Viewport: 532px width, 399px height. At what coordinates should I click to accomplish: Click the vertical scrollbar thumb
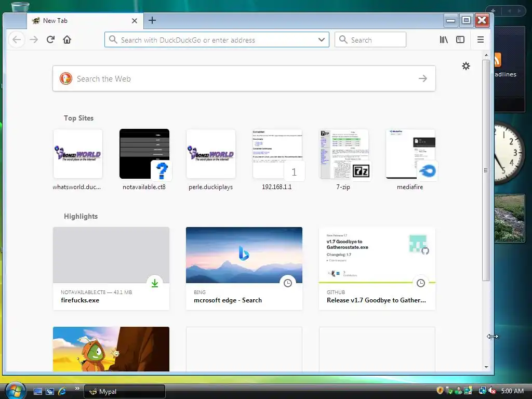[486, 170]
